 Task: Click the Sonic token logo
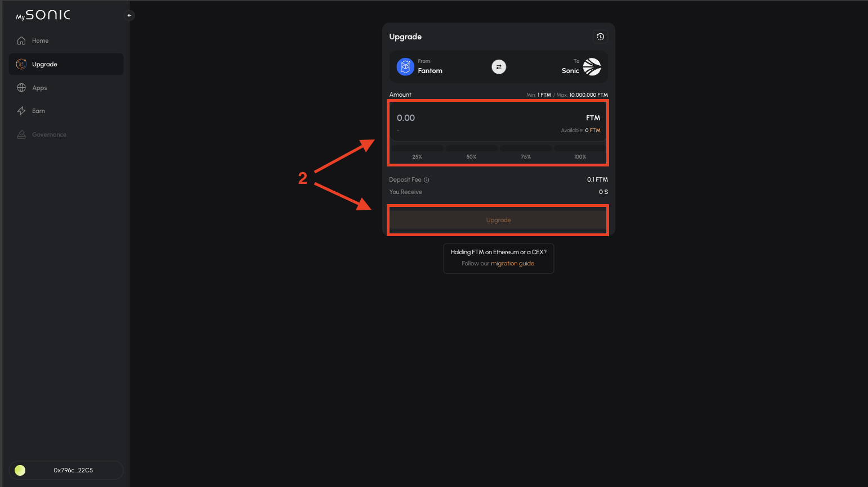pos(592,66)
